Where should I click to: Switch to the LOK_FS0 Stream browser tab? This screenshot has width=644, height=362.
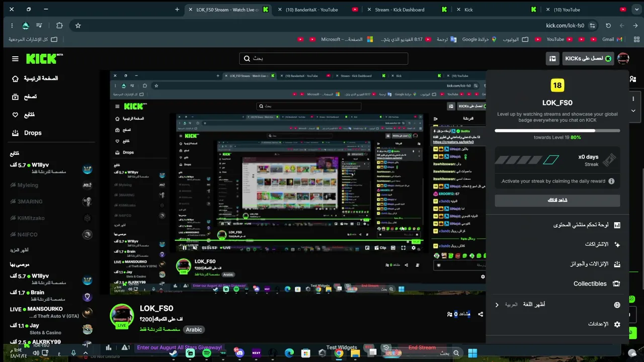pos(228,10)
